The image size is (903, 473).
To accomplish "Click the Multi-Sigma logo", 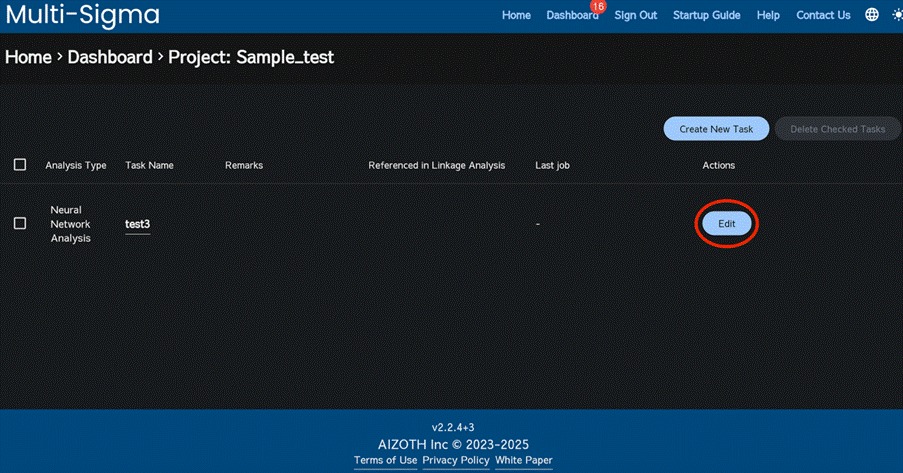I will click(82, 15).
